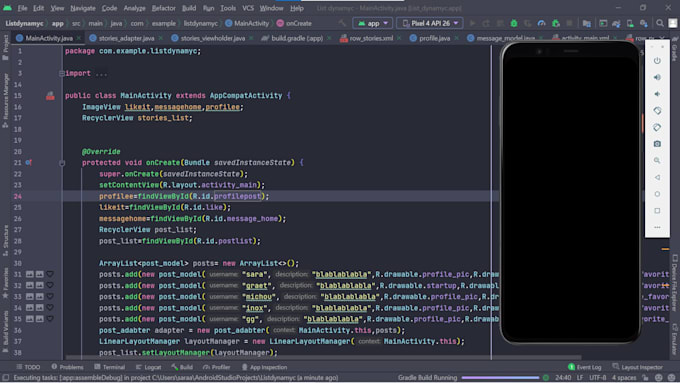
Task: Toggle the Resource Manager side panel
Action: pos(5,101)
